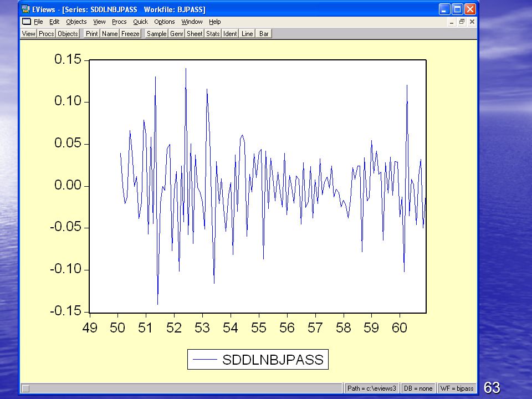Minimize the EViews main window
532x399 pixels.
[444, 9]
